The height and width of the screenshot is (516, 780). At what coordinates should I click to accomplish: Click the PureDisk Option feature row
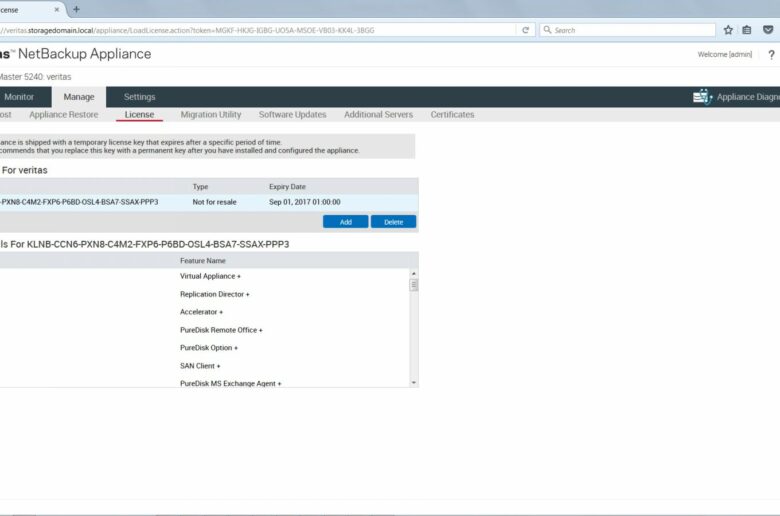coord(209,348)
